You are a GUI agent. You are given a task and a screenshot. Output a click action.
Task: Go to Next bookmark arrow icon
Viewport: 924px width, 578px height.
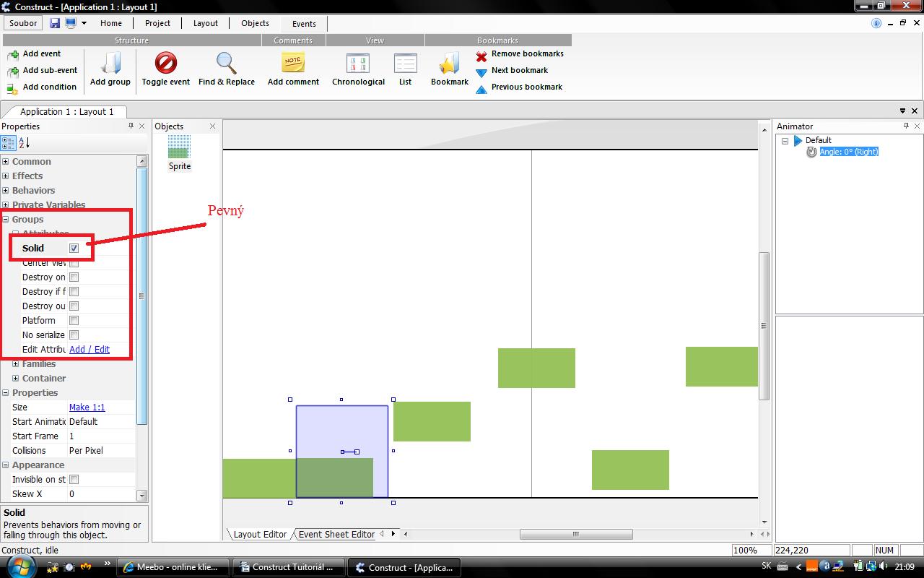[481, 72]
